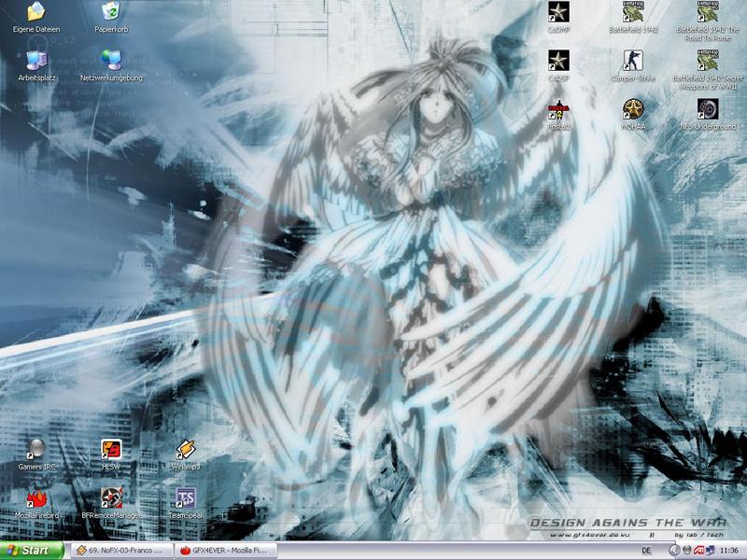Open the Start menu

[32, 551]
